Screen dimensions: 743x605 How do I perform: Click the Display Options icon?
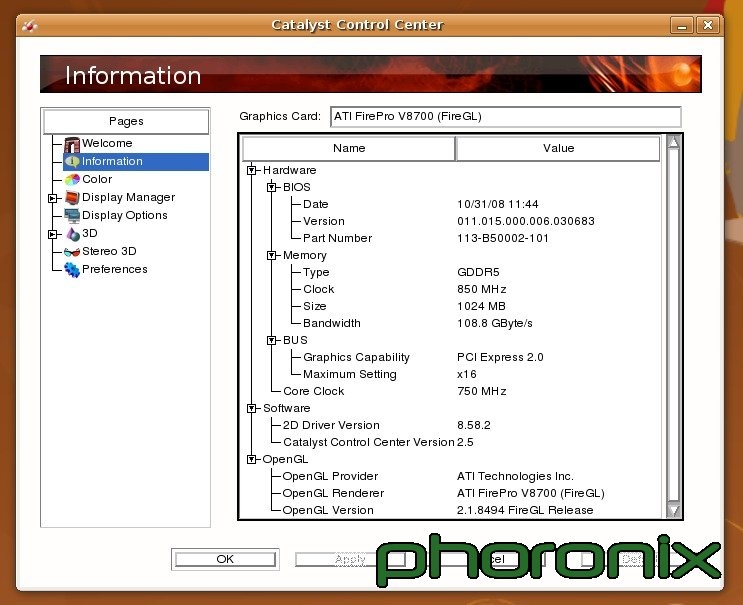click(72, 216)
